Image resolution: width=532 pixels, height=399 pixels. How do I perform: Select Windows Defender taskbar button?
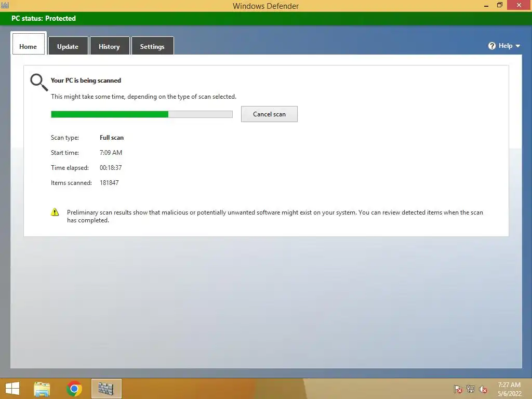(106, 389)
